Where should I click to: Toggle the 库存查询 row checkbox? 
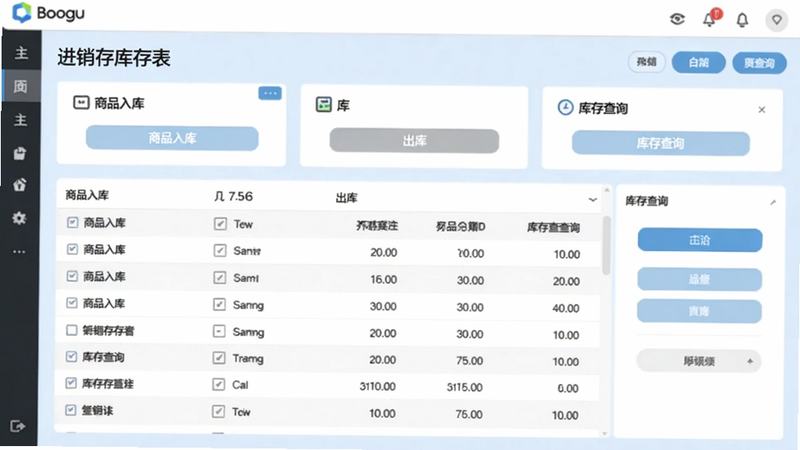[x=71, y=356]
